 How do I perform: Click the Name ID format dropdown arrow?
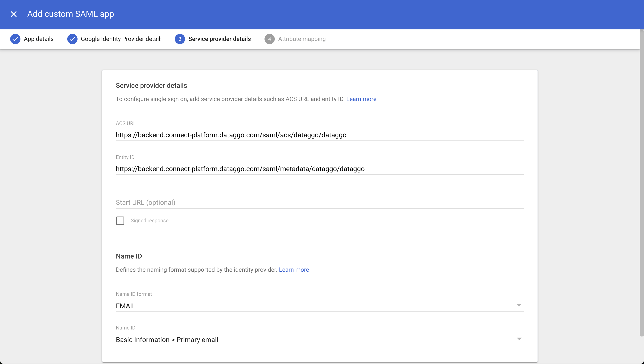click(519, 305)
